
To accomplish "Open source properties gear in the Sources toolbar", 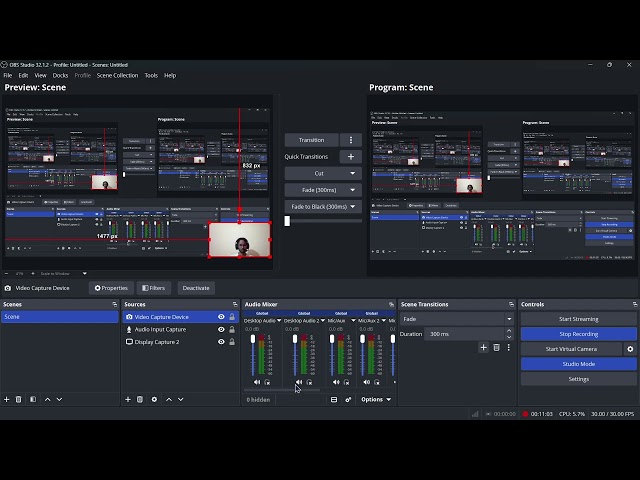I will 154,399.
